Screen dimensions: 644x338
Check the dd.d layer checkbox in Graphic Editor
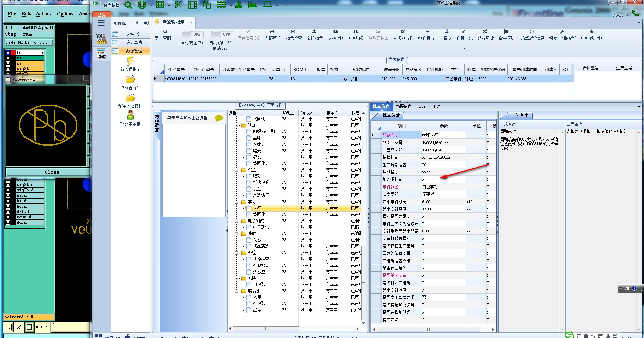click(x=8, y=222)
